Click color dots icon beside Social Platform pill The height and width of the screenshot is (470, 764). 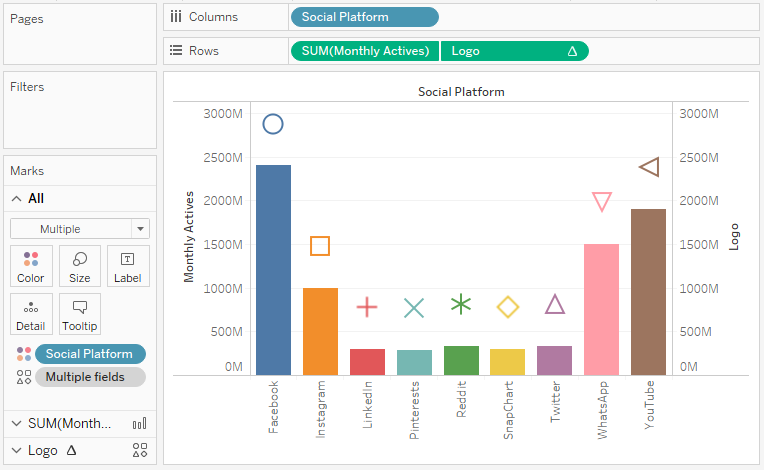pyautogui.click(x=24, y=354)
